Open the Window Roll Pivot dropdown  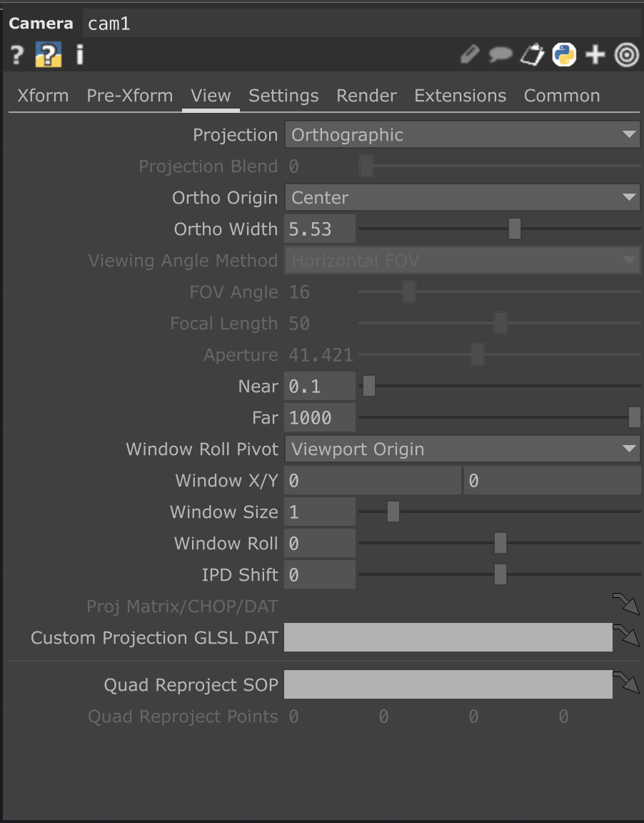[x=462, y=449]
